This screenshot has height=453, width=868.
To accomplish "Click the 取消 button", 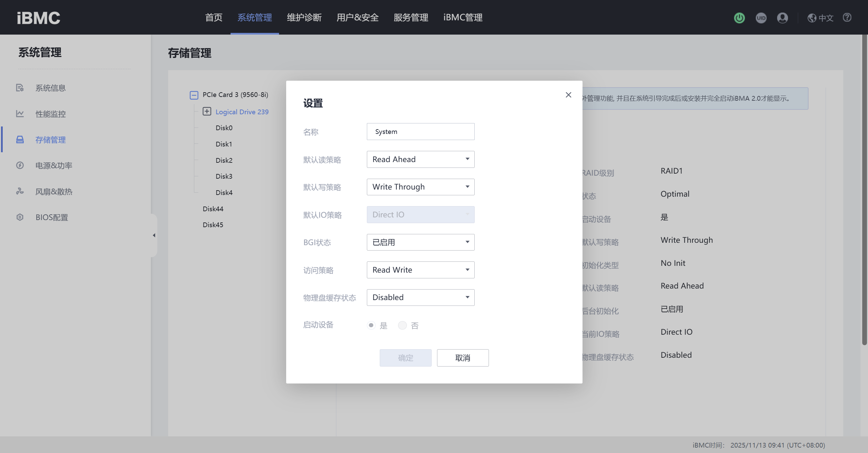I will (462, 358).
